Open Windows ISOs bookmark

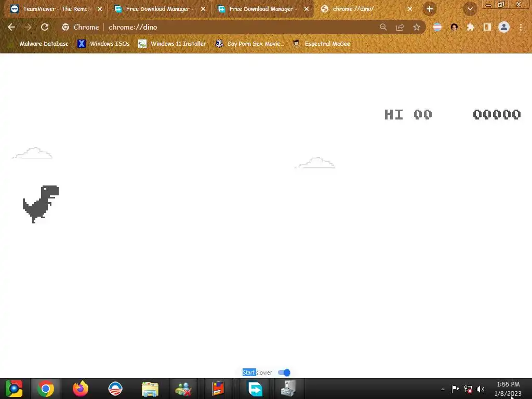[x=104, y=44]
